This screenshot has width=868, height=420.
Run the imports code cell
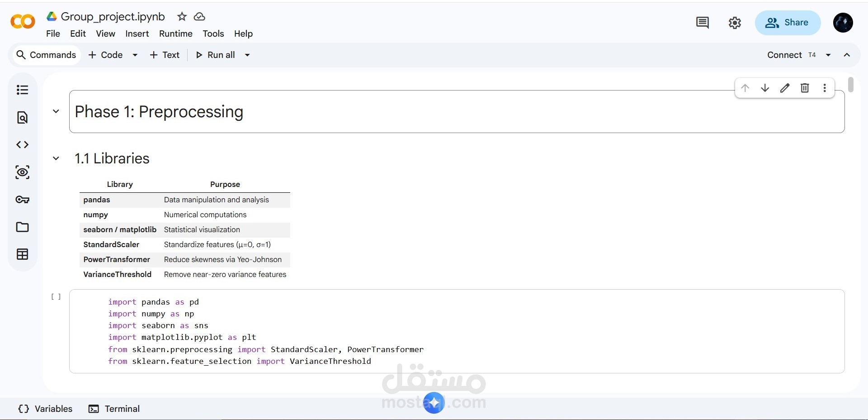click(56, 297)
